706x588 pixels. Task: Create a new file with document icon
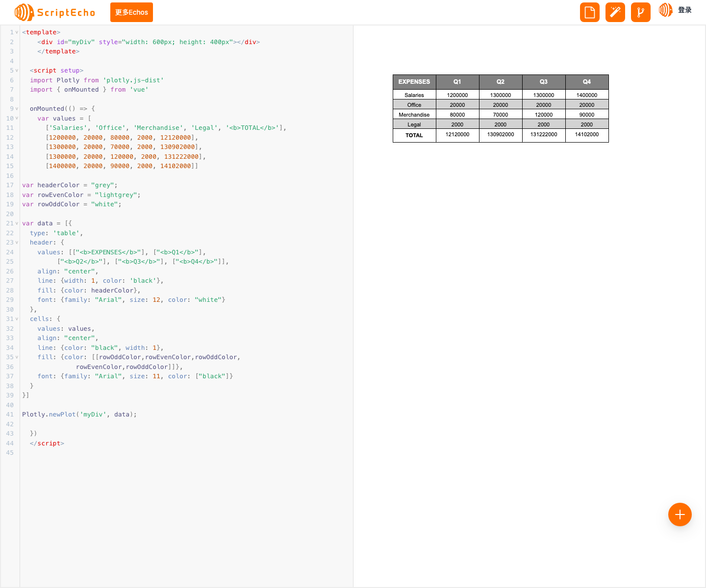point(590,12)
